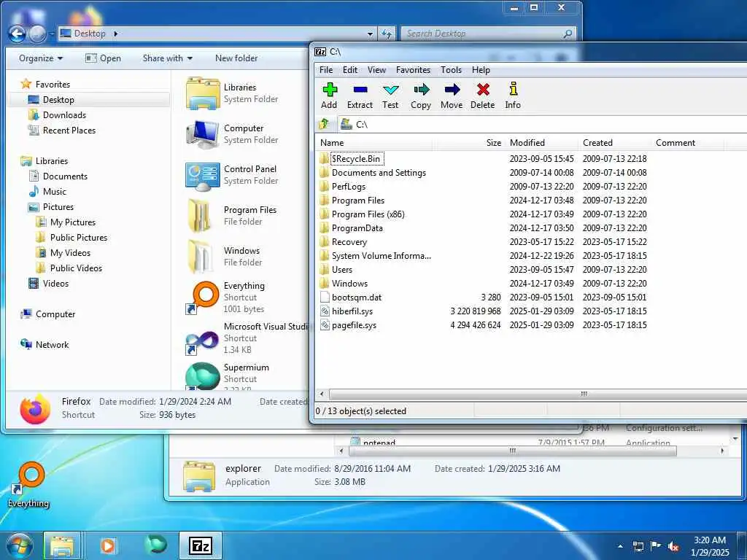Select the Control Panel icon in Explorer
This screenshot has width=747, height=560.
(203, 175)
